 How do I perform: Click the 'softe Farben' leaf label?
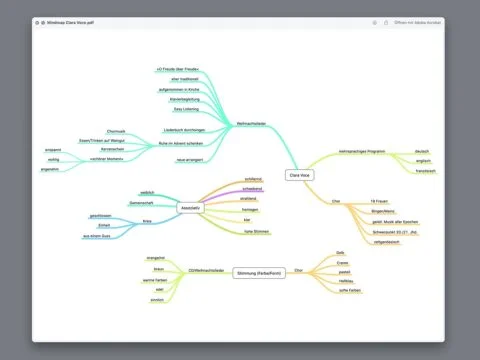pos(350,290)
